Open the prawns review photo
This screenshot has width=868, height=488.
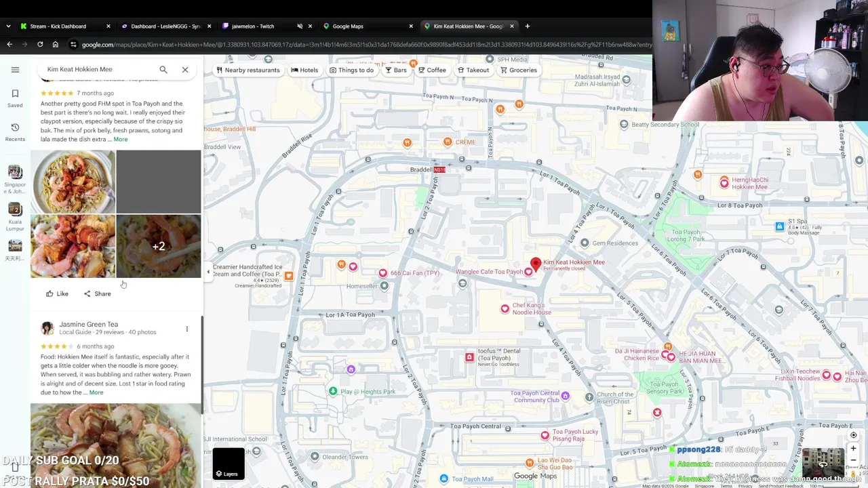pyautogui.click(x=73, y=247)
